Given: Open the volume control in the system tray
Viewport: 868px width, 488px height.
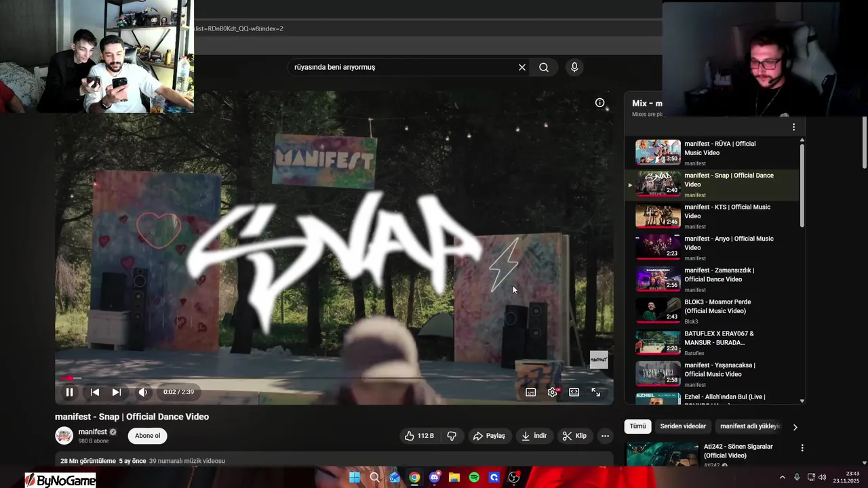Looking at the screenshot, I should tap(823, 477).
